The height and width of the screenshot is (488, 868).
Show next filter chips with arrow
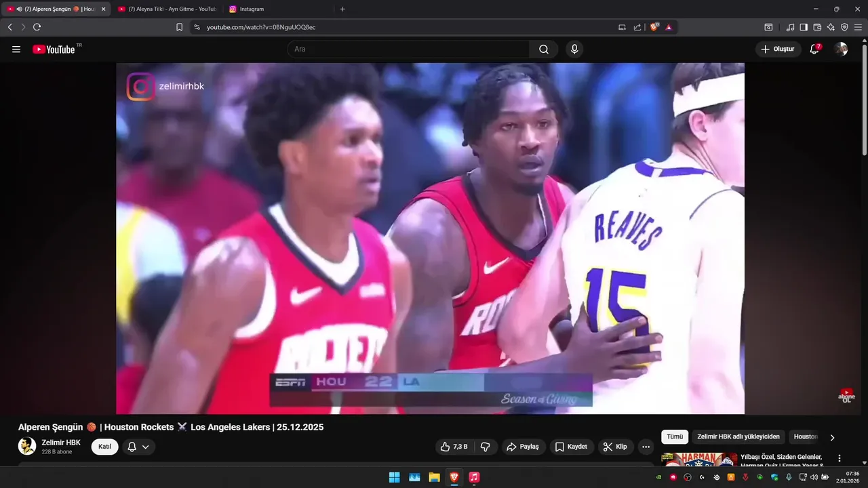(x=833, y=438)
